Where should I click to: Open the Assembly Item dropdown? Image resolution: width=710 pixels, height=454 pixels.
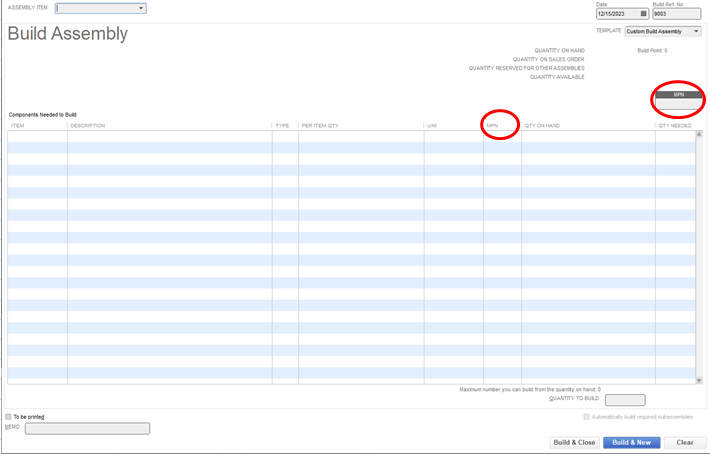point(141,8)
